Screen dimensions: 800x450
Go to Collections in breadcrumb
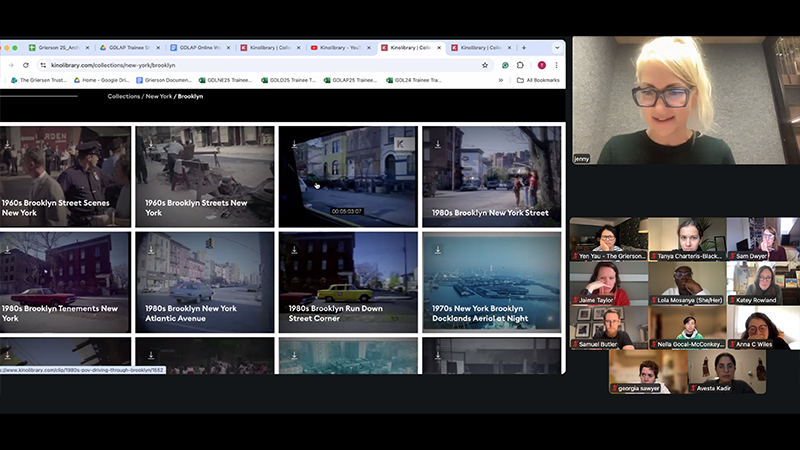point(124,97)
